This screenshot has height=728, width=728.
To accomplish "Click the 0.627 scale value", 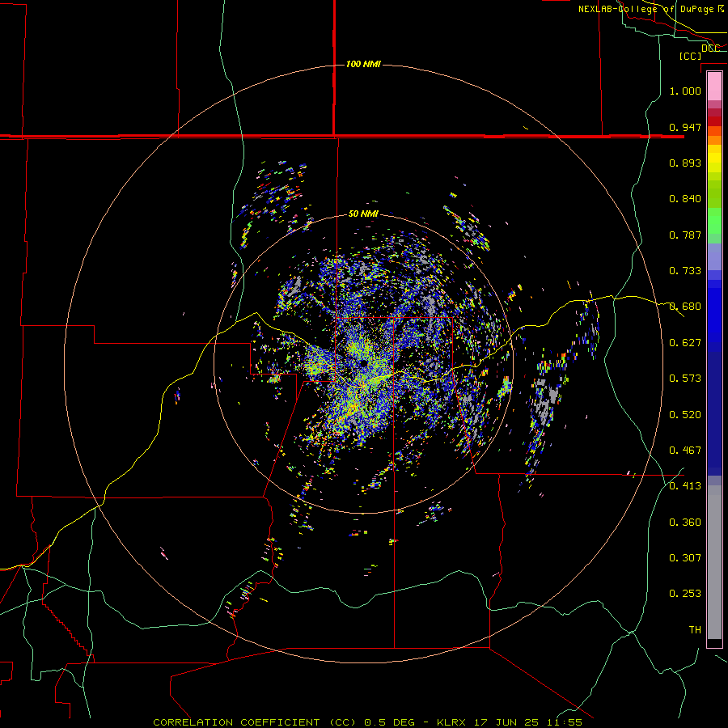I will click(x=685, y=343).
